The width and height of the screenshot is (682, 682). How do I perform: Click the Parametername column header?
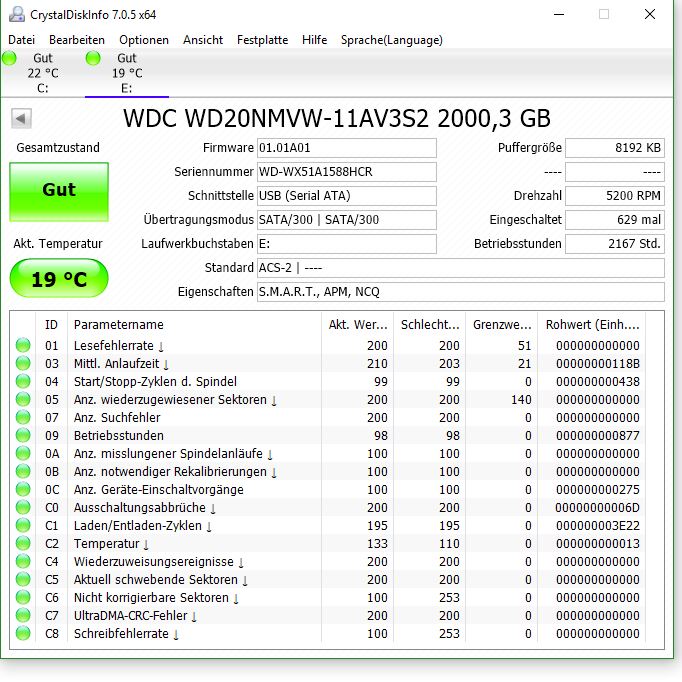click(x=194, y=324)
